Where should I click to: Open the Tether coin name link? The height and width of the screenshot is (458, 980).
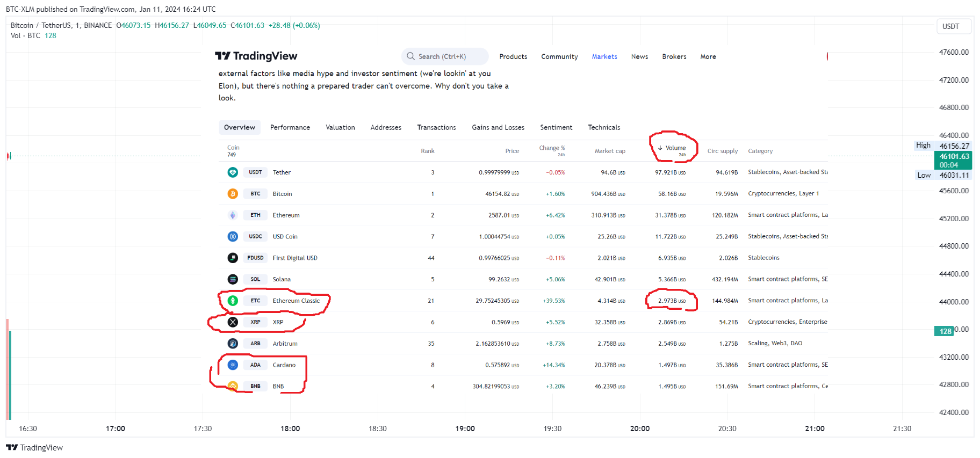282,172
